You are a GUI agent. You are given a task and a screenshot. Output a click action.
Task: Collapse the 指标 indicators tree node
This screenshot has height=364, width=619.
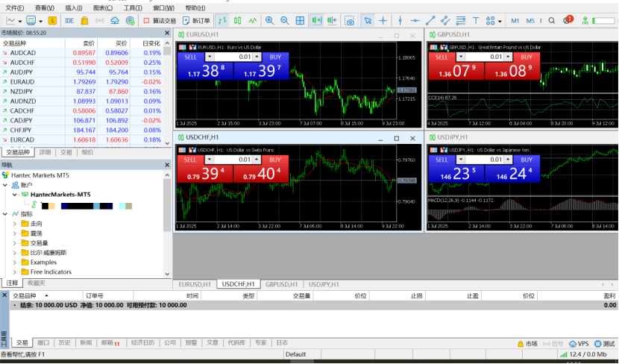click(5, 214)
